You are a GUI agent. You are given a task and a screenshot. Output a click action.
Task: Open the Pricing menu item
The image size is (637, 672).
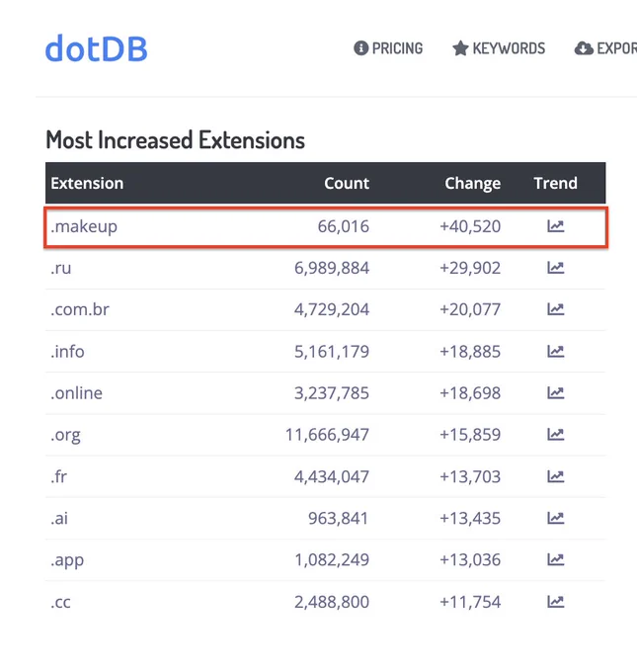tap(388, 48)
